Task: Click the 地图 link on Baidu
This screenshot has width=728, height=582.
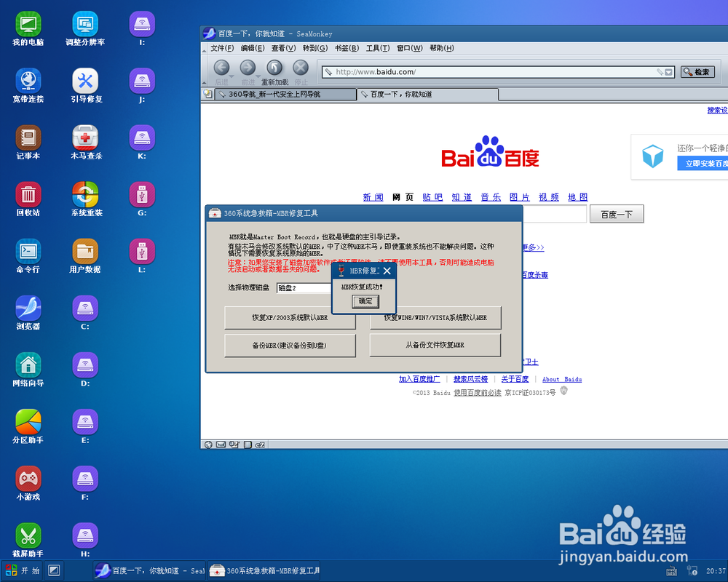Action: (x=577, y=197)
